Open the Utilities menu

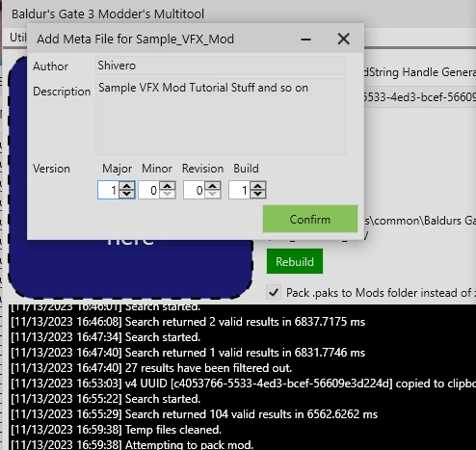(18, 38)
